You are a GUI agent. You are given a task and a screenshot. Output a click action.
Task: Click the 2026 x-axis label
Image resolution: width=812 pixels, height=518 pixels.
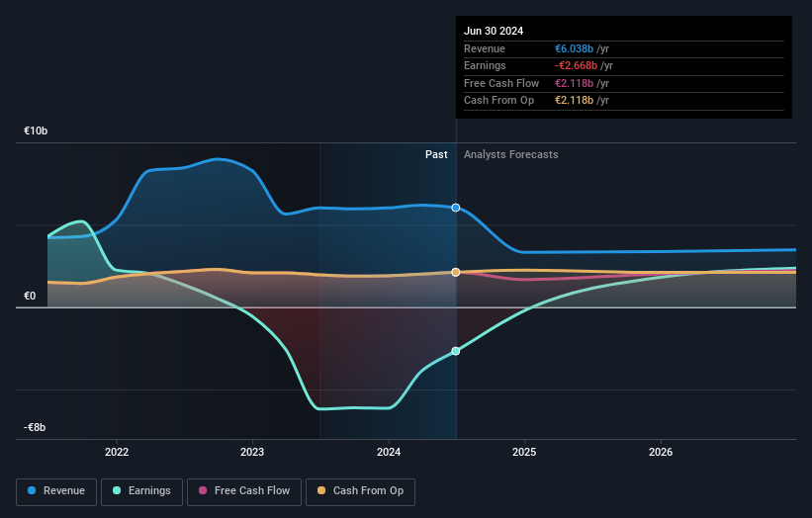point(661,452)
